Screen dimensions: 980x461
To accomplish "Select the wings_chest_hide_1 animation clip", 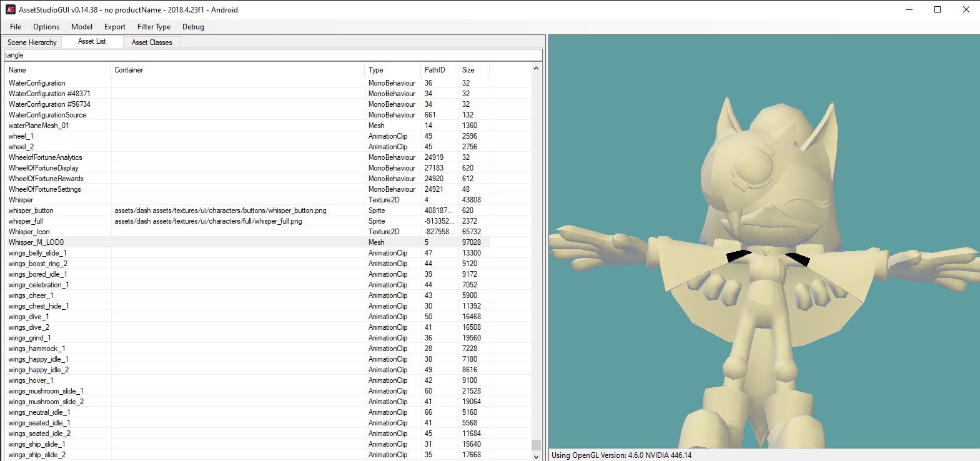I will 269,306.
